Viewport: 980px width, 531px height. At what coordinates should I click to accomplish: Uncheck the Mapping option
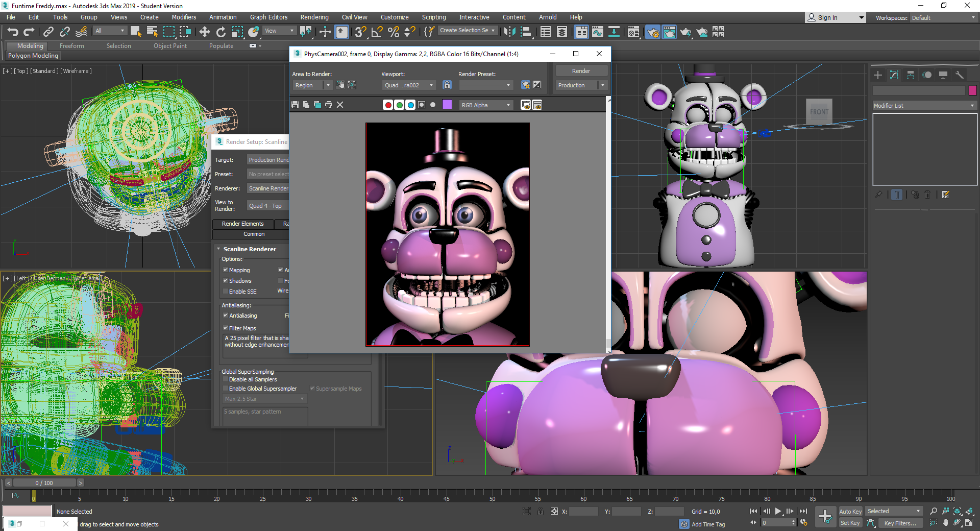pos(225,270)
